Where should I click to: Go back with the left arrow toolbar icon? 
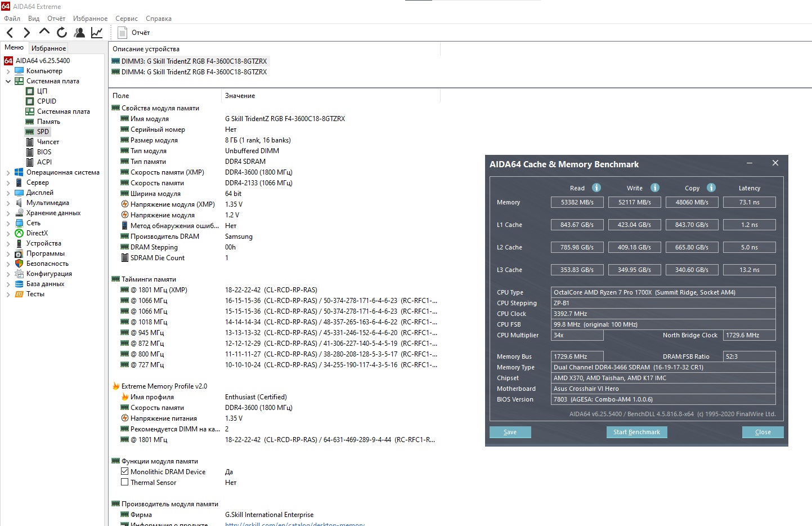(10, 33)
